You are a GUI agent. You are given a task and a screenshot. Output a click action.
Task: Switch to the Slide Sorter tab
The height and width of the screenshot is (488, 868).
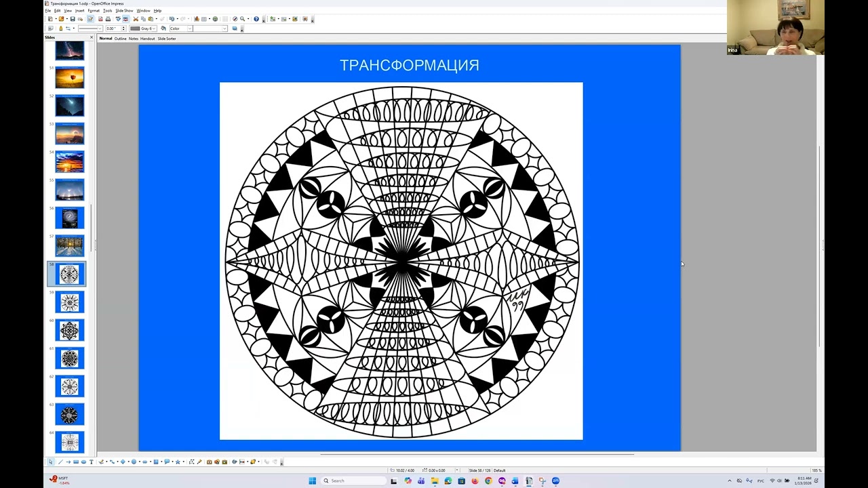(x=167, y=39)
